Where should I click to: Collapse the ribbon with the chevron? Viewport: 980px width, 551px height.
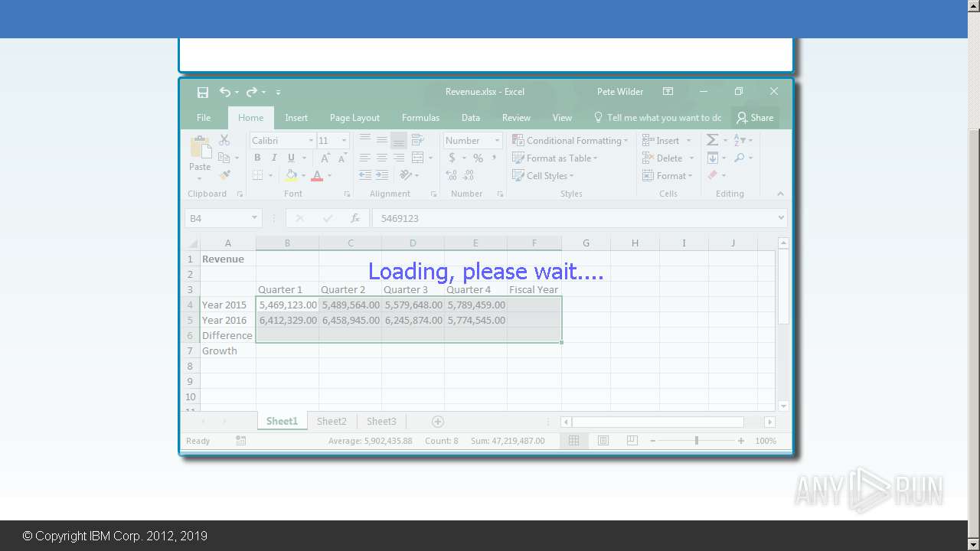pyautogui.click(x=780, y=194)
